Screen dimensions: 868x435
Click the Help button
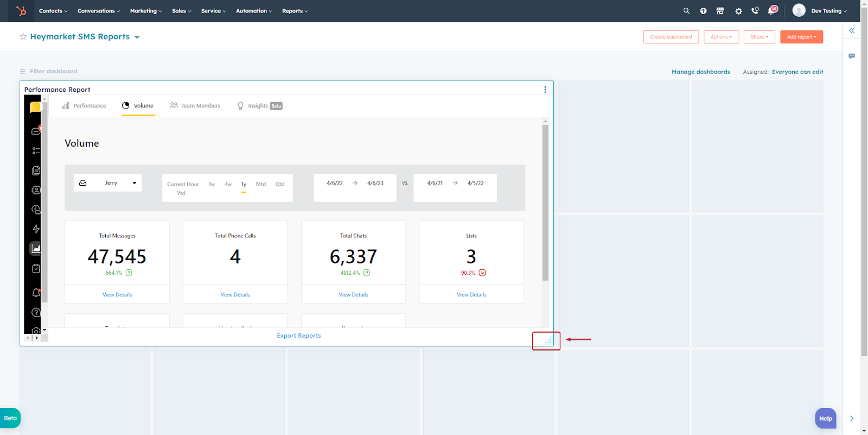(x=826, y=418)
